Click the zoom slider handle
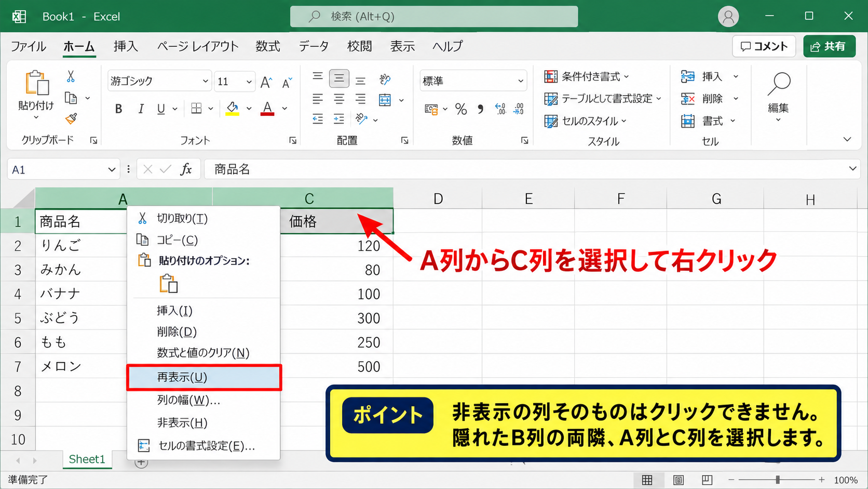 pos(778,480)
